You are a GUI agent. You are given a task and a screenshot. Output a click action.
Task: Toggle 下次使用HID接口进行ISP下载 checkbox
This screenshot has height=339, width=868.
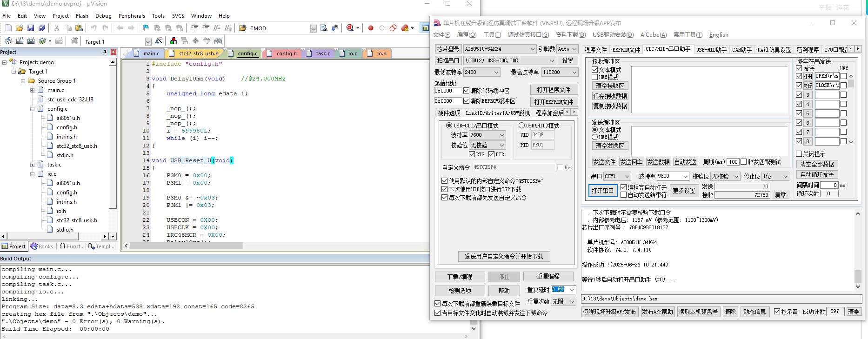(444, 189)
